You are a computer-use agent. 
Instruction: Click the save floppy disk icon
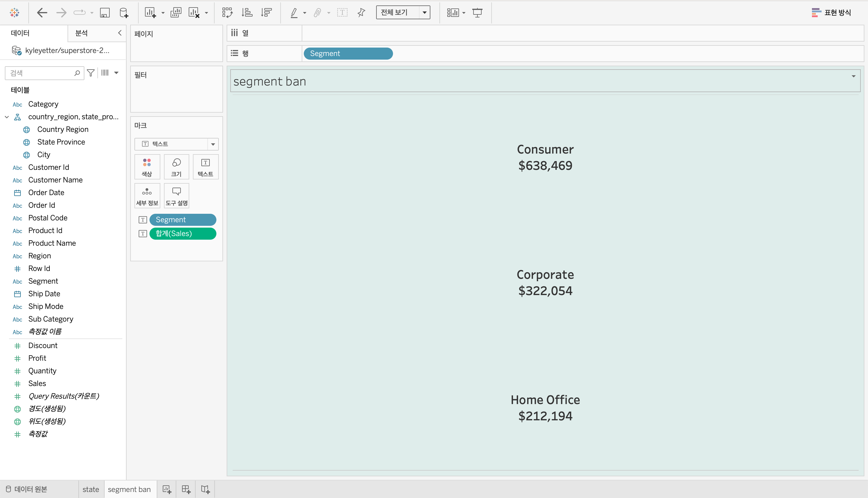click(104, 13)
